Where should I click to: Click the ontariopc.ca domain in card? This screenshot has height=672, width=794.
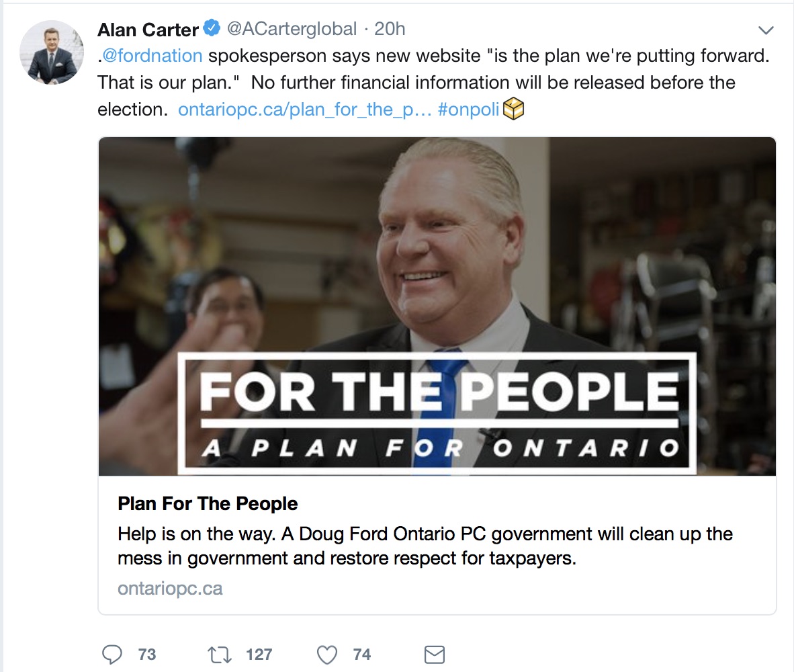(170, 589)
